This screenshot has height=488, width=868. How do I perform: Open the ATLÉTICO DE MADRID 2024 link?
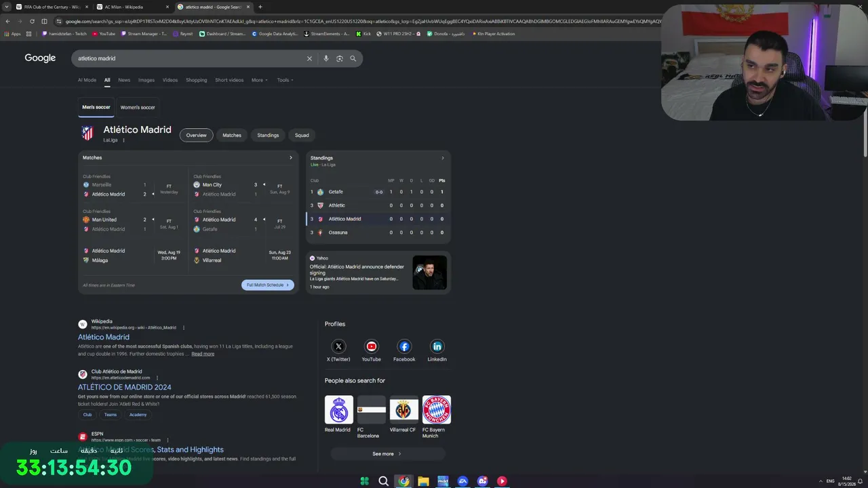[x=125, y=387]
